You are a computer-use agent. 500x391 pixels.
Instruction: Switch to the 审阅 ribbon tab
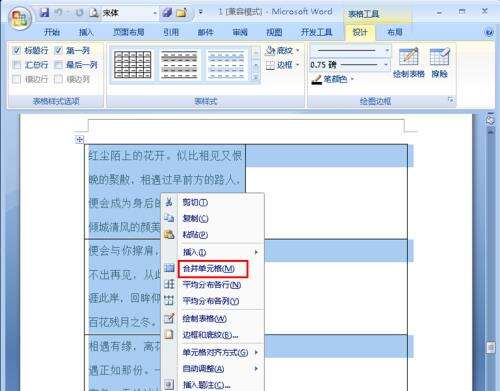pyautogui.click(x=240, y=32)
